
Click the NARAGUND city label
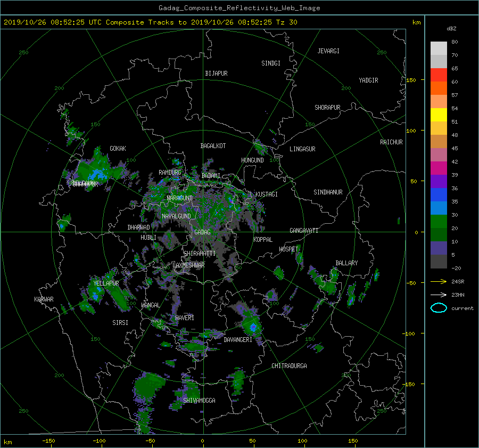tap(180, 198)
